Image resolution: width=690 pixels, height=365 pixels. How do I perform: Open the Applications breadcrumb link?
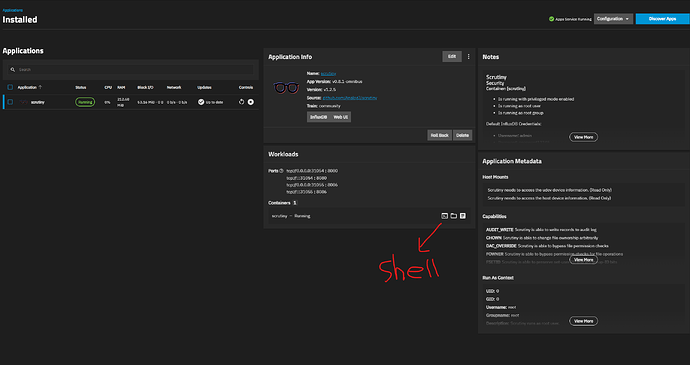(13, 10)
